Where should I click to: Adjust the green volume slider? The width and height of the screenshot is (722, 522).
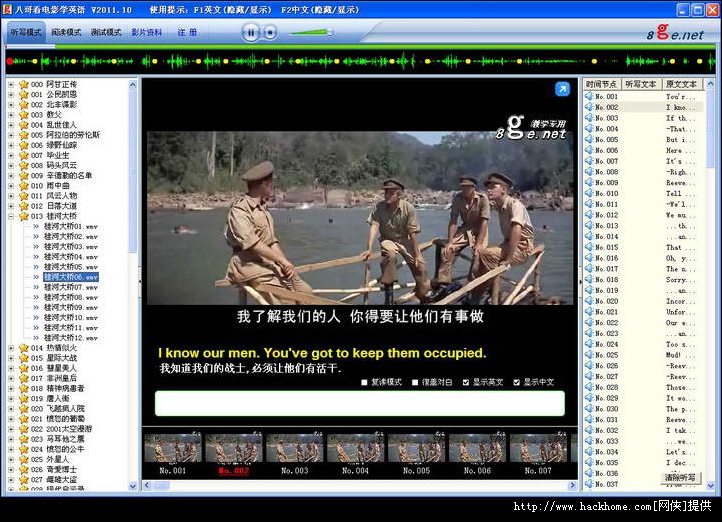point(311,32)
